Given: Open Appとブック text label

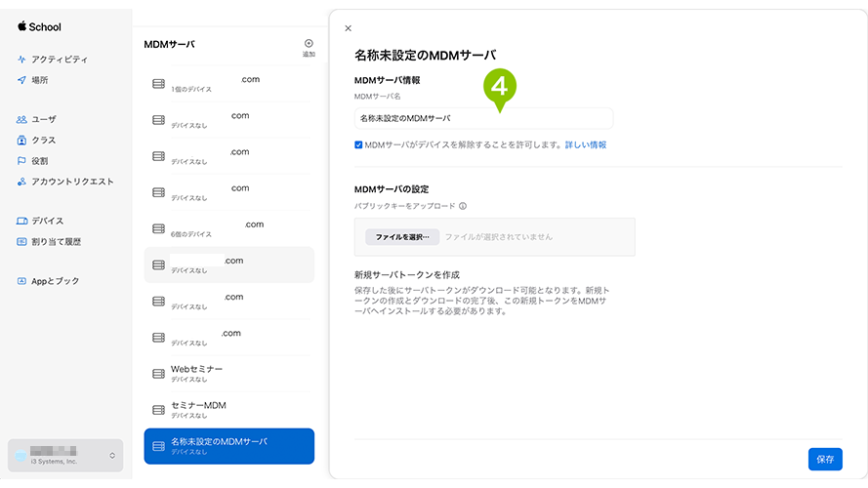Looking at the screenshot, I should pyautogui.click(x=56, y=281).
